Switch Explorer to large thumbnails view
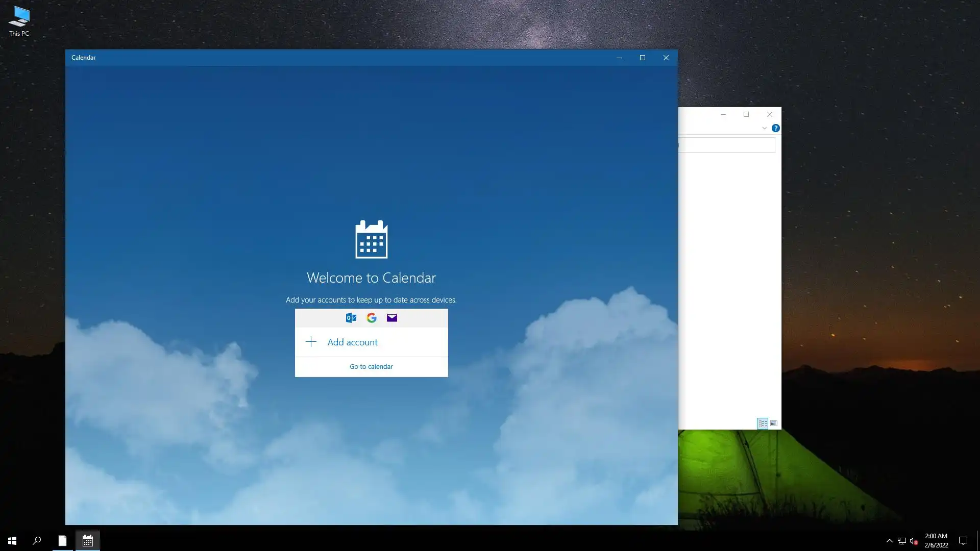 774,423
